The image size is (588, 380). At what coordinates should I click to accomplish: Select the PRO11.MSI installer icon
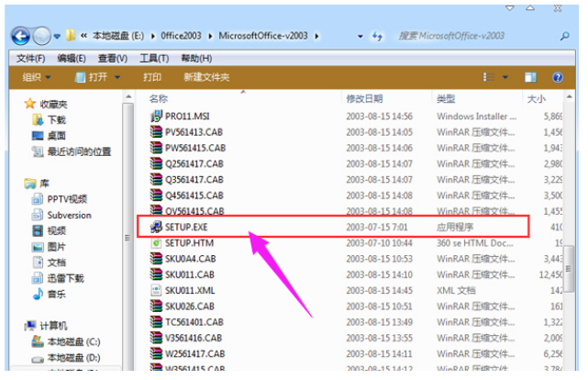click(x=156, y=117)
